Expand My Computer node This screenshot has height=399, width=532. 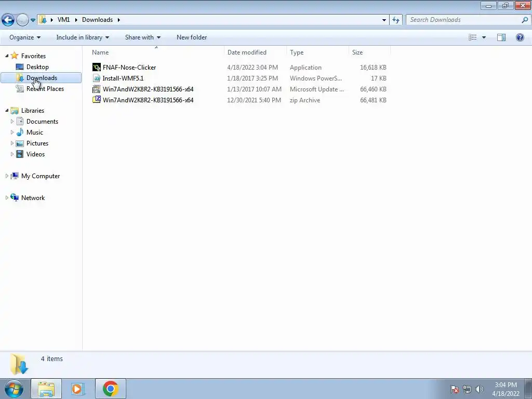coord(7,176)
